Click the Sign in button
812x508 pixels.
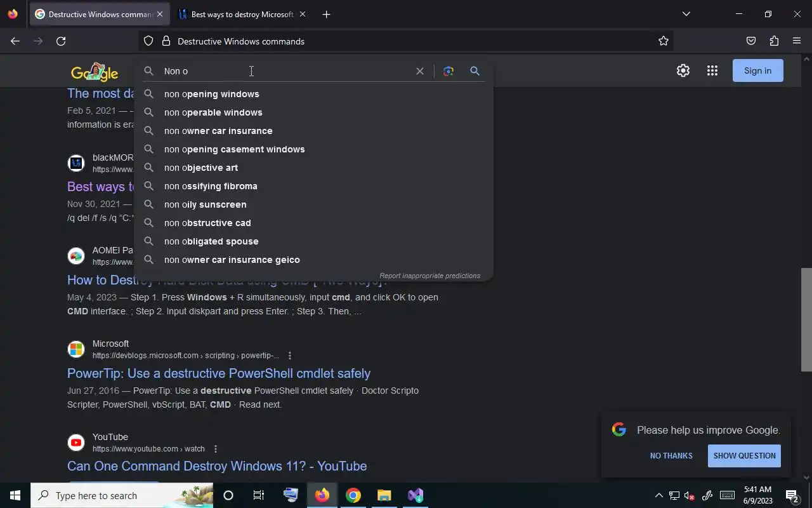[757, 70]
